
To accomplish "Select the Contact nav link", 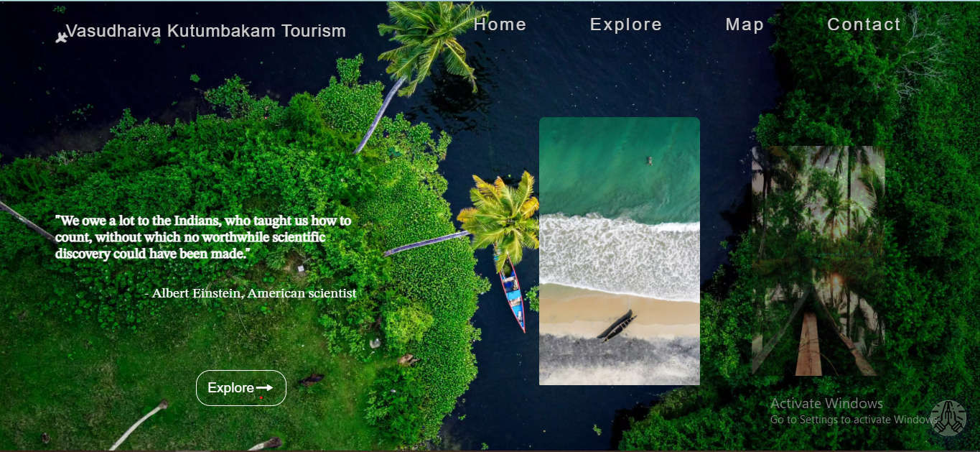I will (864, 24).
